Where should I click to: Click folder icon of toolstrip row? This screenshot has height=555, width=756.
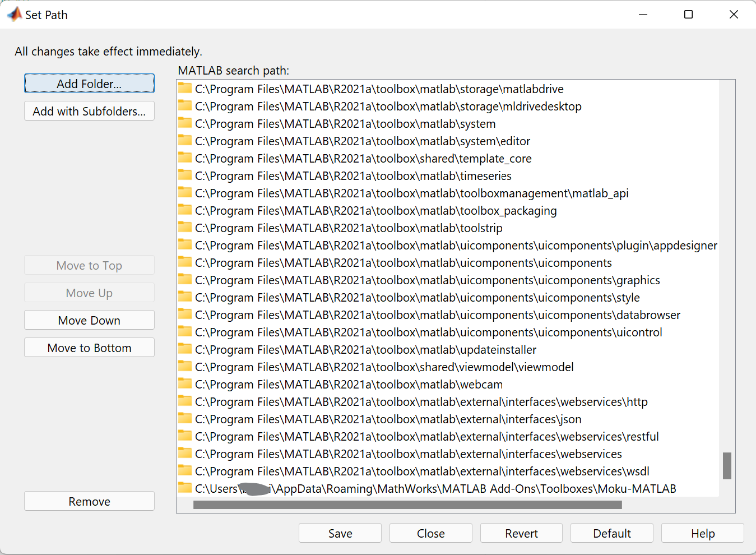(x=185, y=227)
